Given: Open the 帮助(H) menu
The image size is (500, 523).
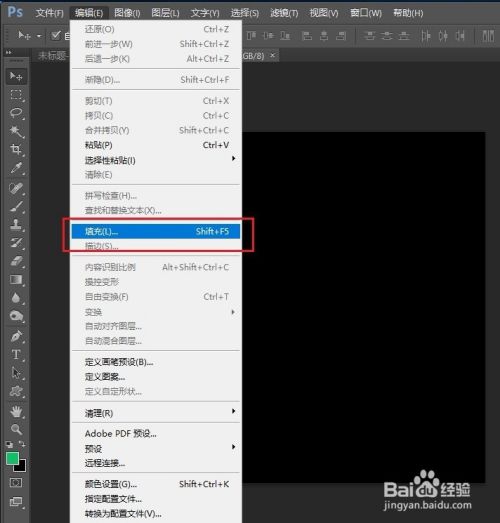Looking at the screenshot, I should click(x=408, y=13).
